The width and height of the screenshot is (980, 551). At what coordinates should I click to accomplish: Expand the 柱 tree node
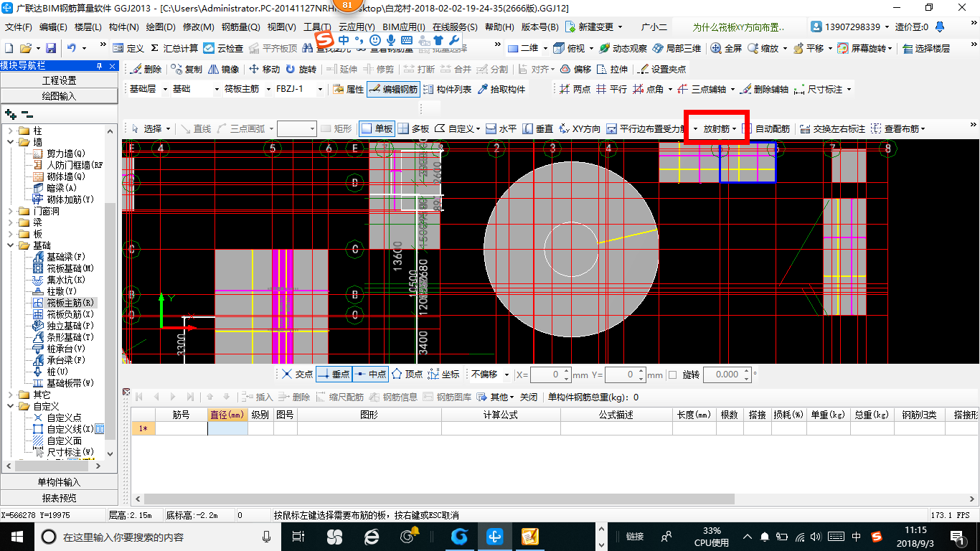[x=11, y=131]
